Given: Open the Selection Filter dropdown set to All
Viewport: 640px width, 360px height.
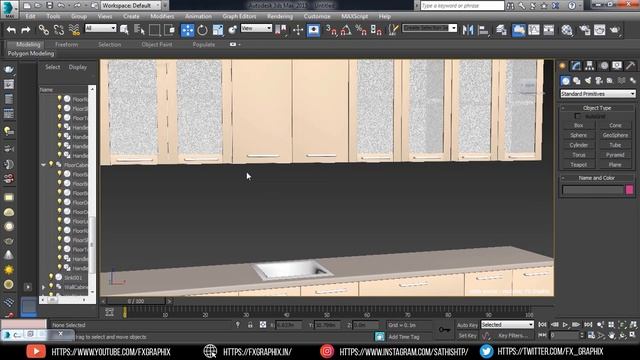Looking at the screenshot, I should 100,28.
